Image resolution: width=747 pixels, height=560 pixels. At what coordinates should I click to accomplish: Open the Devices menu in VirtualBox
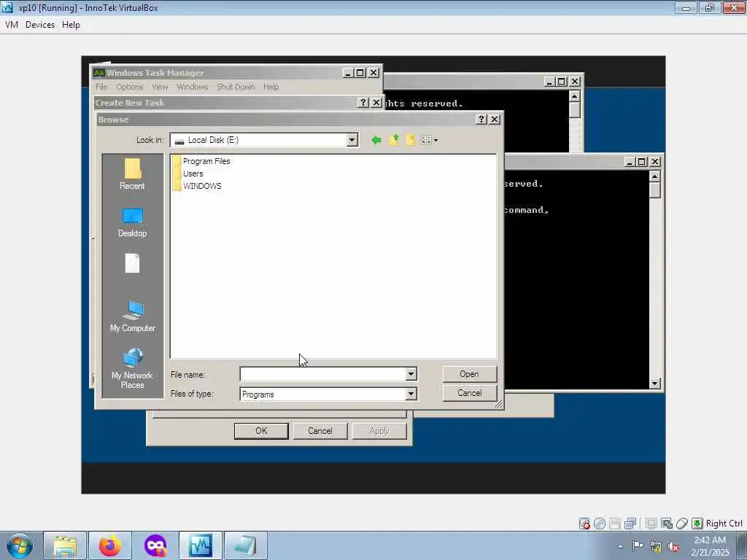pos(40,25)
